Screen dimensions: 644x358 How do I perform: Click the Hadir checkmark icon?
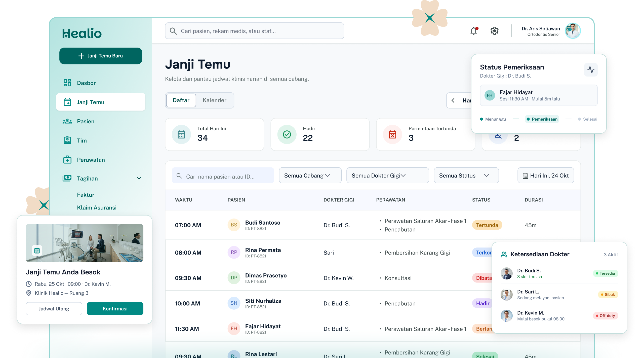tap(287, 134)
